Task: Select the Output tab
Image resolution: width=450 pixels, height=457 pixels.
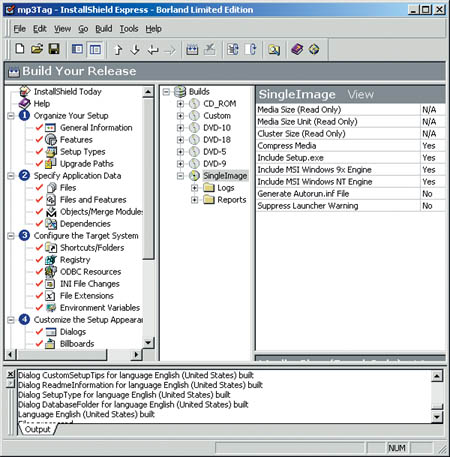Action: coord(37,429)
